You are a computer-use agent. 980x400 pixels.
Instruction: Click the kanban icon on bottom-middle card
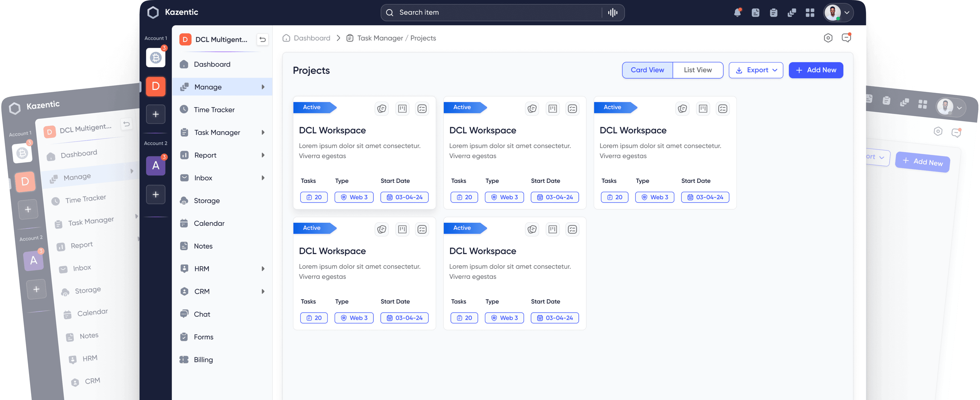click(x=552, y=229)
